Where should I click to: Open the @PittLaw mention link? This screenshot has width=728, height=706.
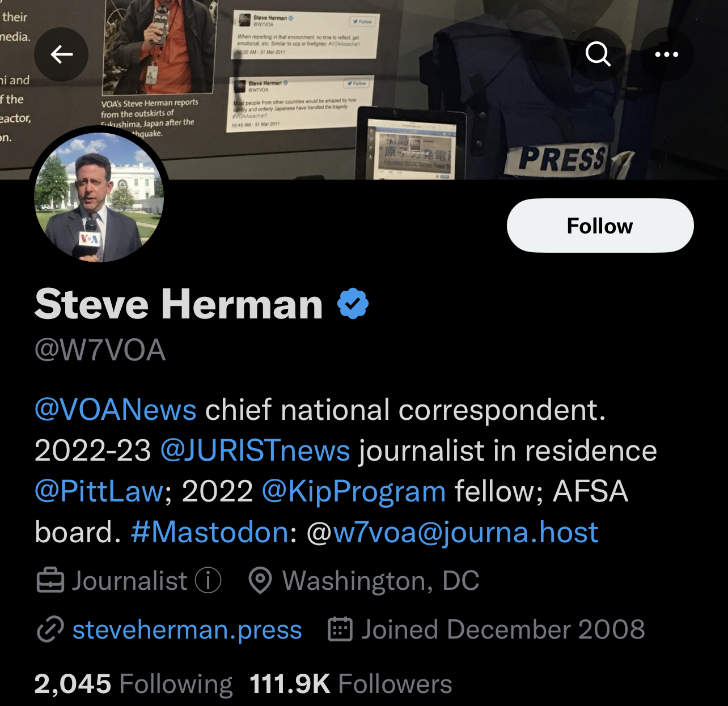pyautogui.click(x=99, y=491)
